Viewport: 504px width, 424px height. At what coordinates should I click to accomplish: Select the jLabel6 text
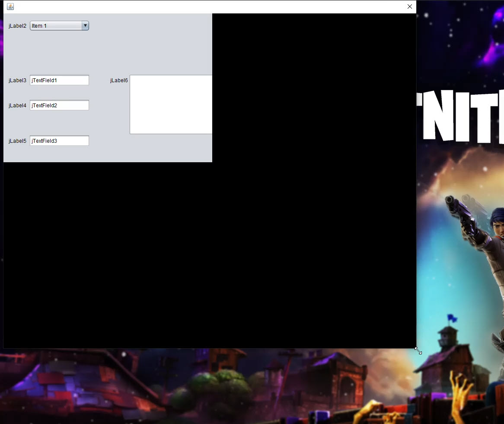(x=119, y=80)
